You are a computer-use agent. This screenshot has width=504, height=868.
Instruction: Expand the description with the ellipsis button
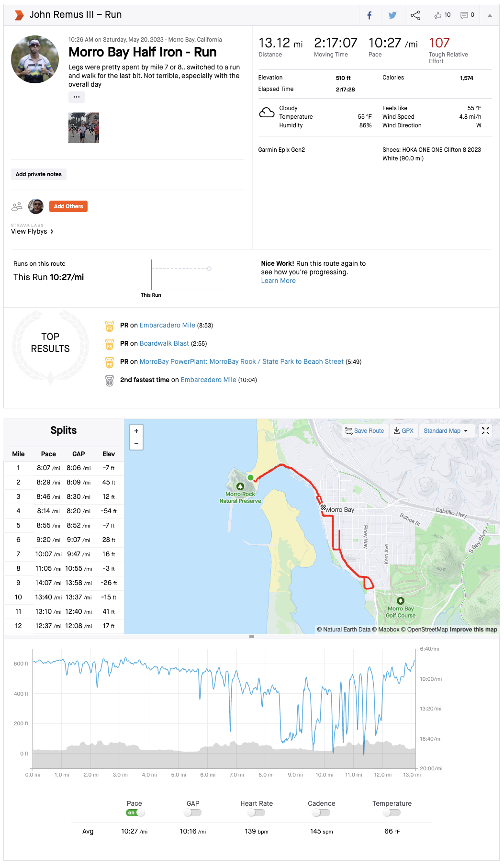pyautogui.click(x=77, y=97)
